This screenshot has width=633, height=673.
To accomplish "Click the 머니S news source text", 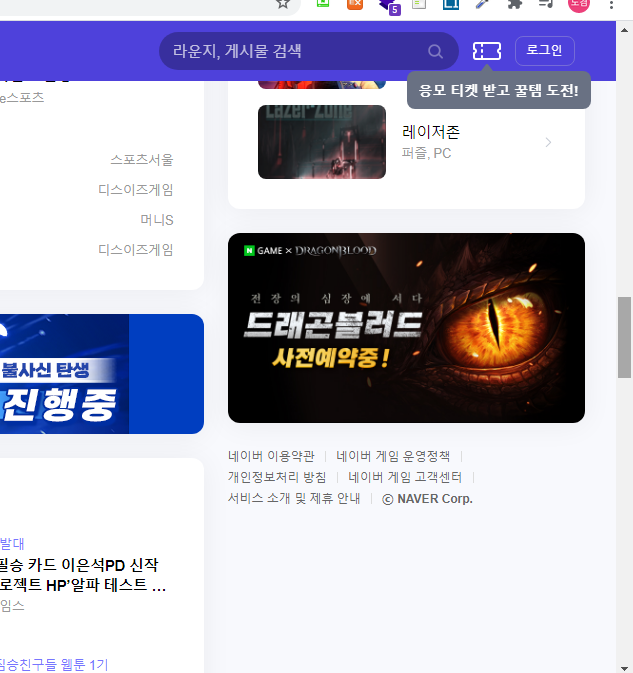I will point(157,220).
